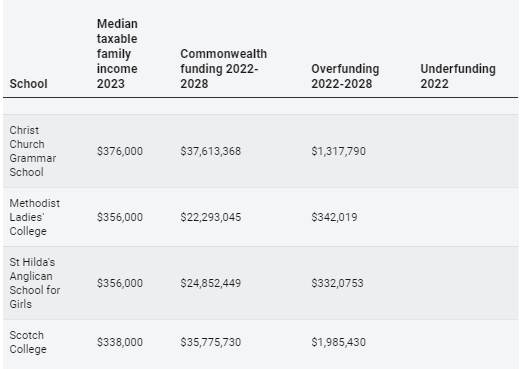
Task: Select the $1,985,430 overfunding figure
Action: pos(338,342)
